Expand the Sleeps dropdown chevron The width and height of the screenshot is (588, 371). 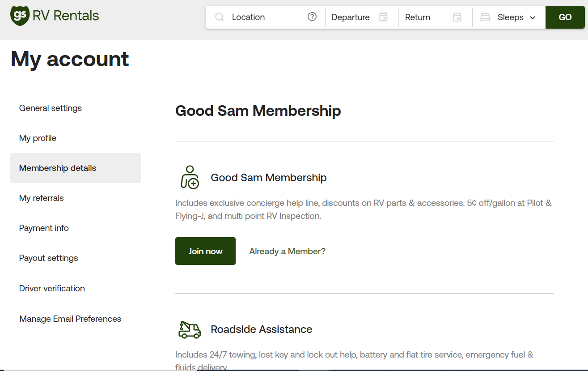pyautogui.click(x=533, y=17)
